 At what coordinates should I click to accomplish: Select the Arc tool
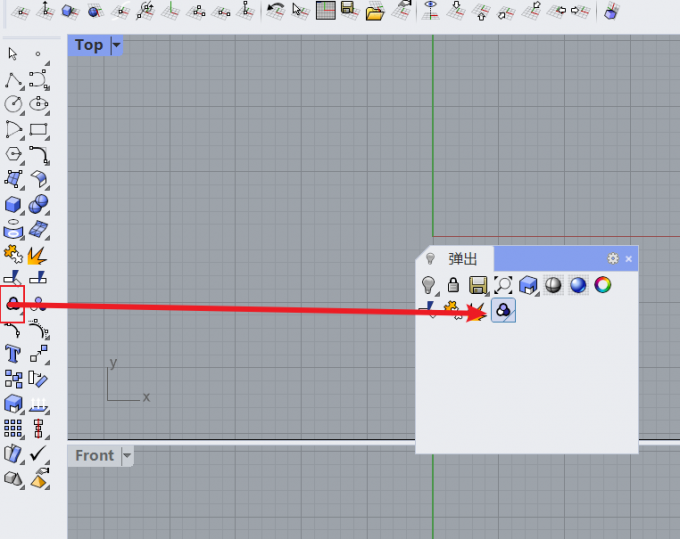[x=13, y=129]
